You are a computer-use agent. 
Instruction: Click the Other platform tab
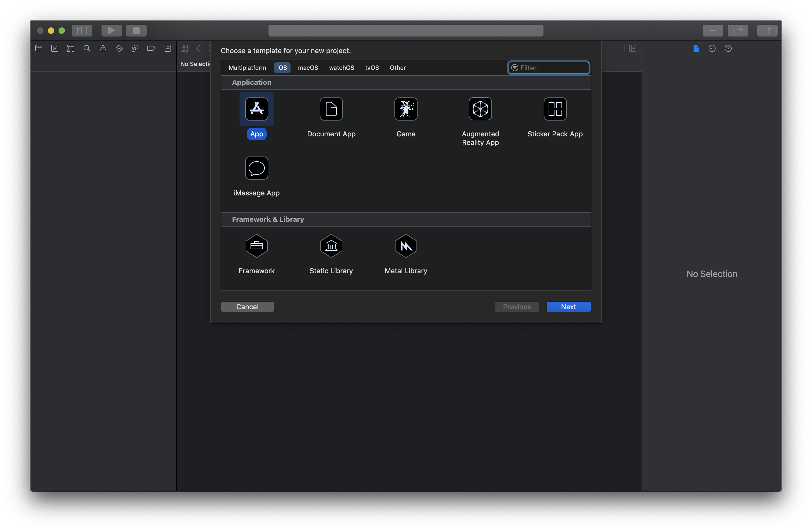click(398, 67)
